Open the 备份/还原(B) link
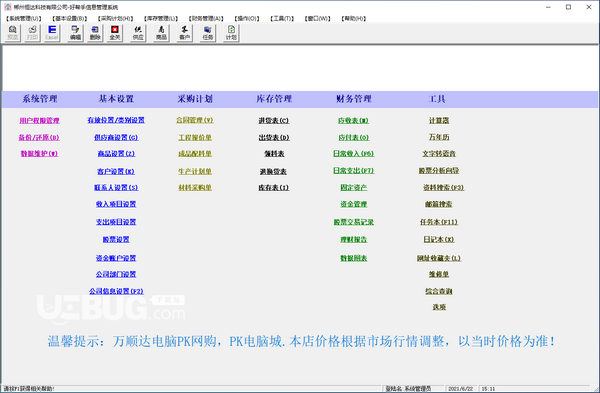 (x=39, y=137)
